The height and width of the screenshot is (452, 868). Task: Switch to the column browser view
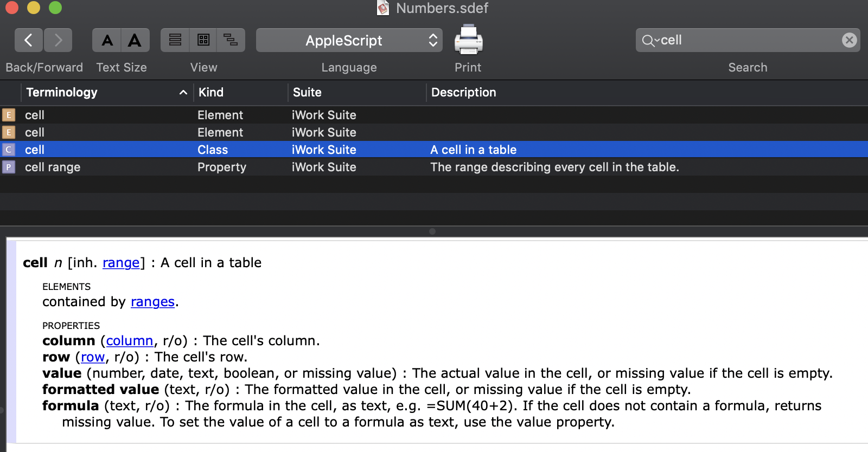[203, 40]
